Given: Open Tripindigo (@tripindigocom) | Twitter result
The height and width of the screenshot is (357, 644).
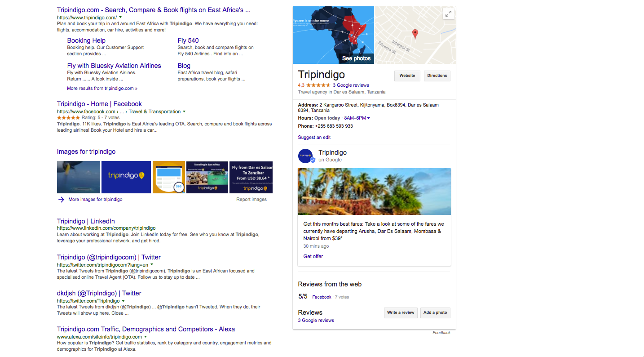Looking at the screenshot, I should [x=109, y=257].
